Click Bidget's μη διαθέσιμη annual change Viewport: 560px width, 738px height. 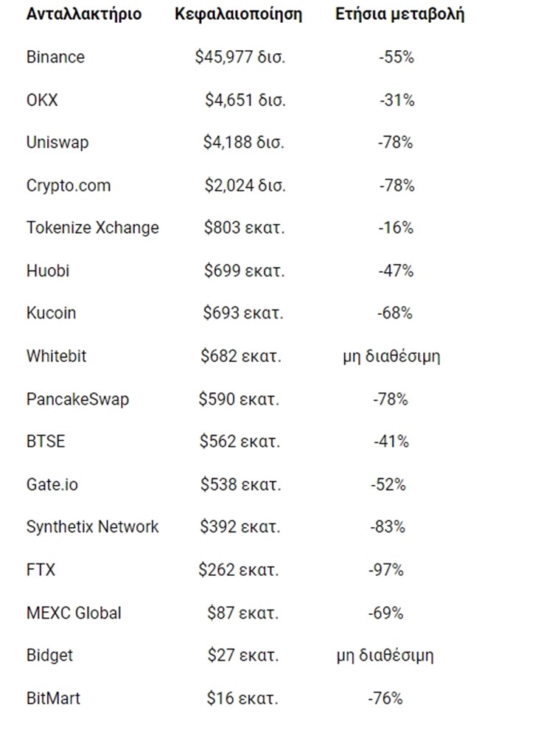click(x=384, y=655)
